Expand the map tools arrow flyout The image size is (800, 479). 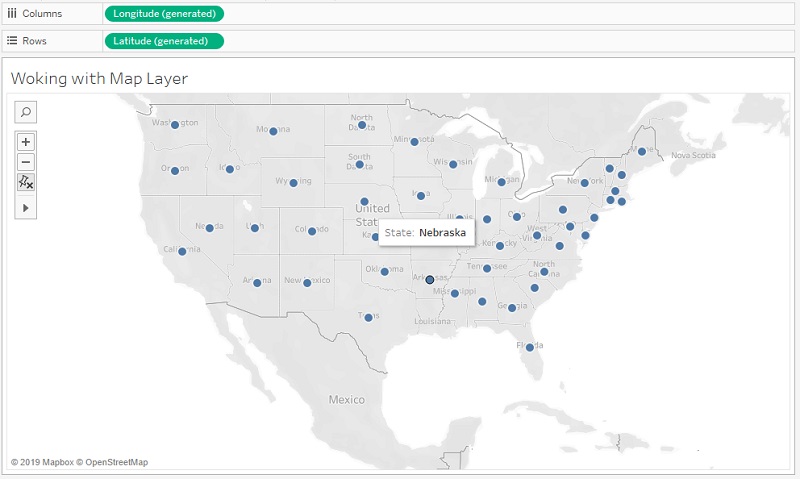(x=26, y=208)
